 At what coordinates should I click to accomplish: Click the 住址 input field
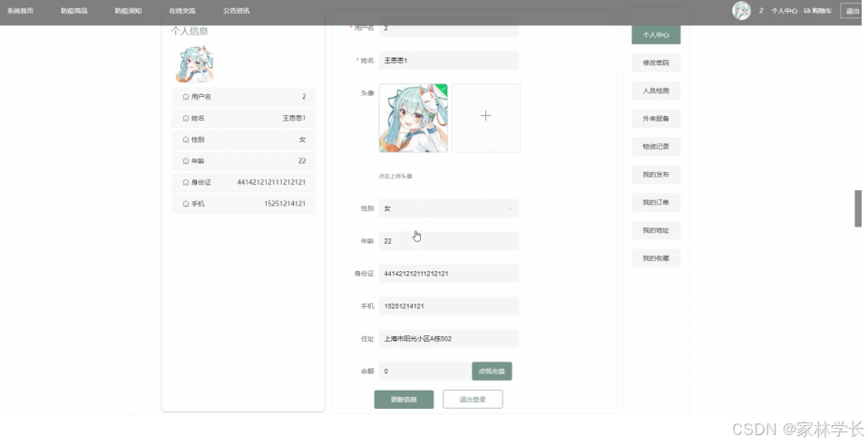point(448,339)
